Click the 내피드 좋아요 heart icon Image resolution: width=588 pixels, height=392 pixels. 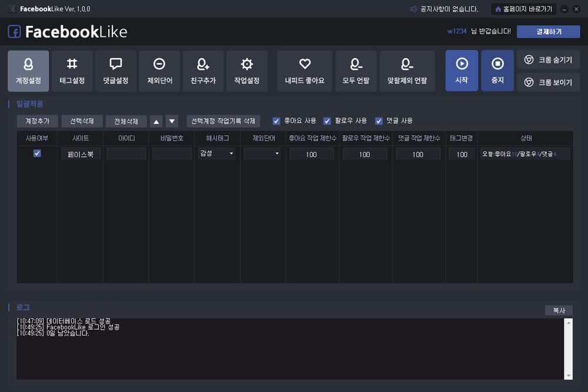(x=304, y=65)
